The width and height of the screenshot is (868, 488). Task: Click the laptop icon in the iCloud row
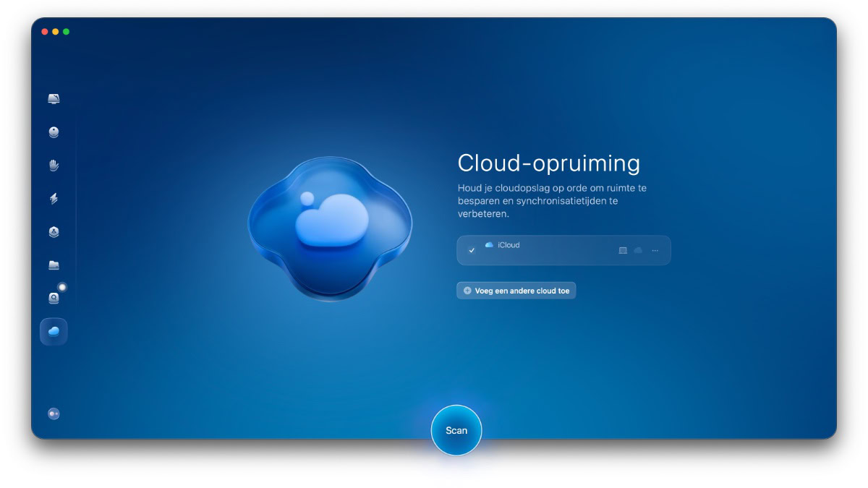(623, 249)
